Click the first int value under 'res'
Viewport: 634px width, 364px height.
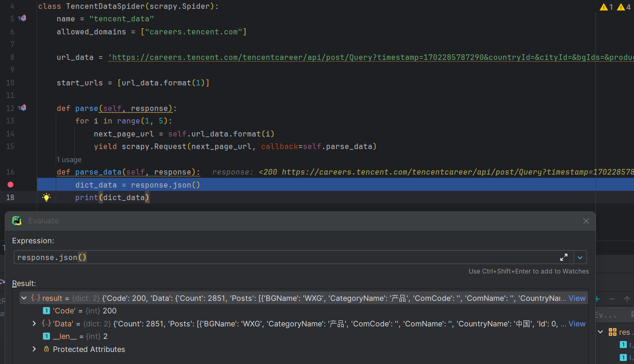point(624,344)
